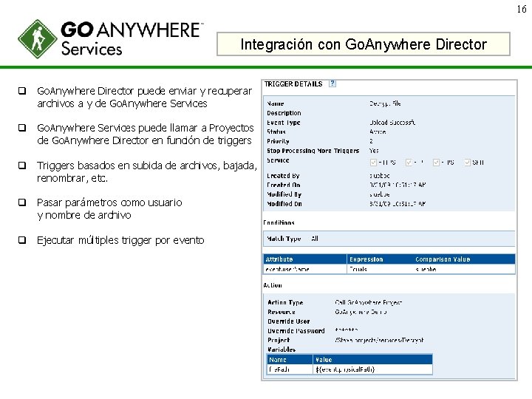Viewport: 532px width, 399px height.
Task: Click the 'Match Type' label
Action: (x=284, y=239)
